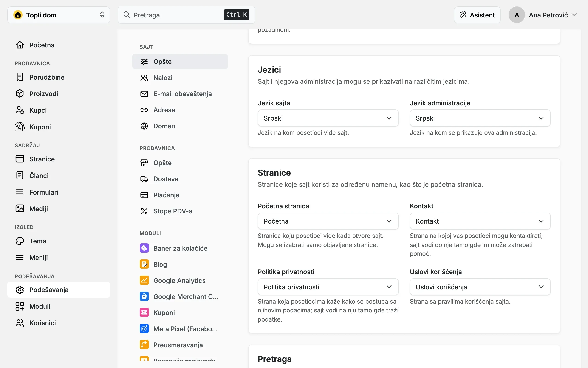Viewport: 588px width, 368px height.
Task: Click the Proizvodi box icon
Action: (20, 94)
